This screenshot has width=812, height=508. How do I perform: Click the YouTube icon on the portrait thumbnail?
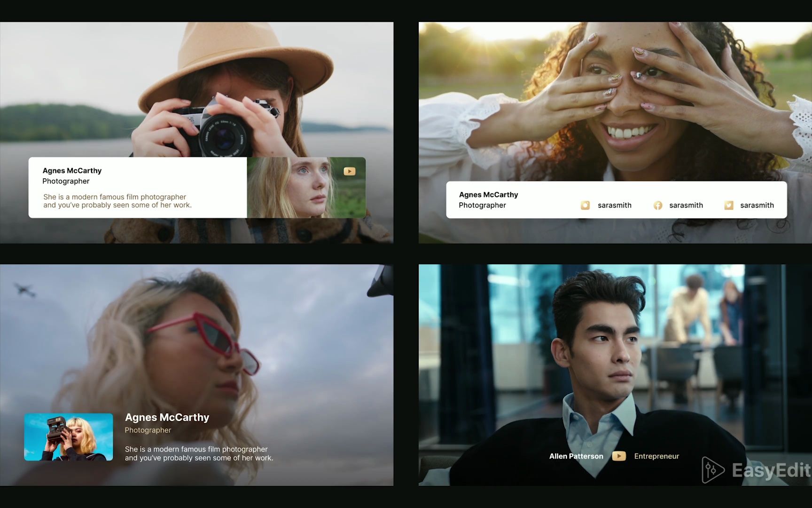click(350, 171)
